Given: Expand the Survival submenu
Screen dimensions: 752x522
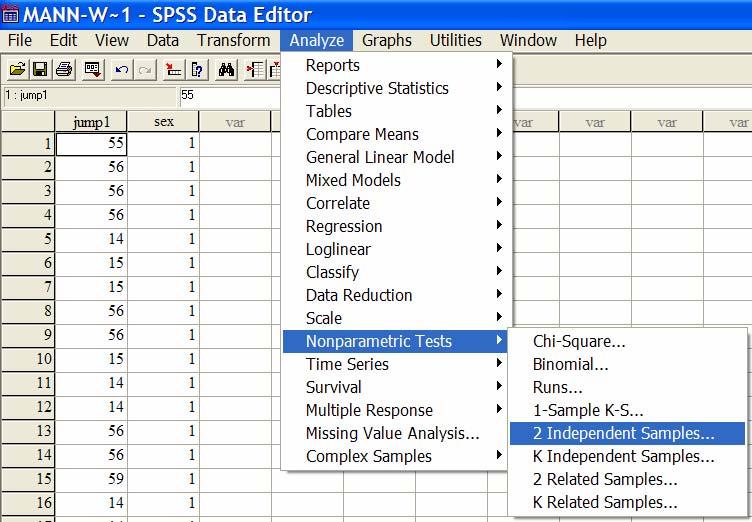Looking at the screenshot, I should (x=395, y=387).
